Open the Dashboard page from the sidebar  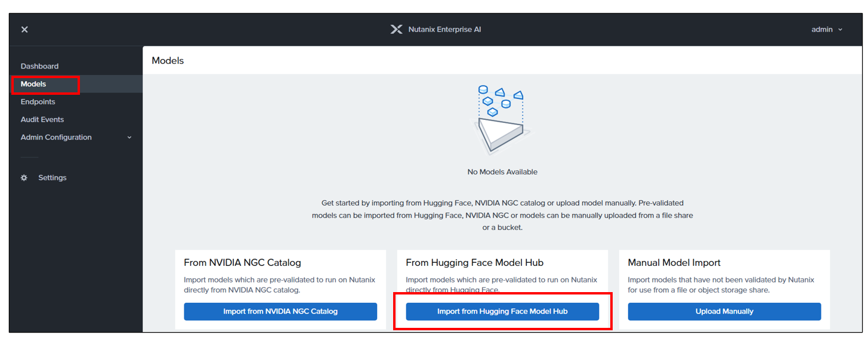pos(39,66)
